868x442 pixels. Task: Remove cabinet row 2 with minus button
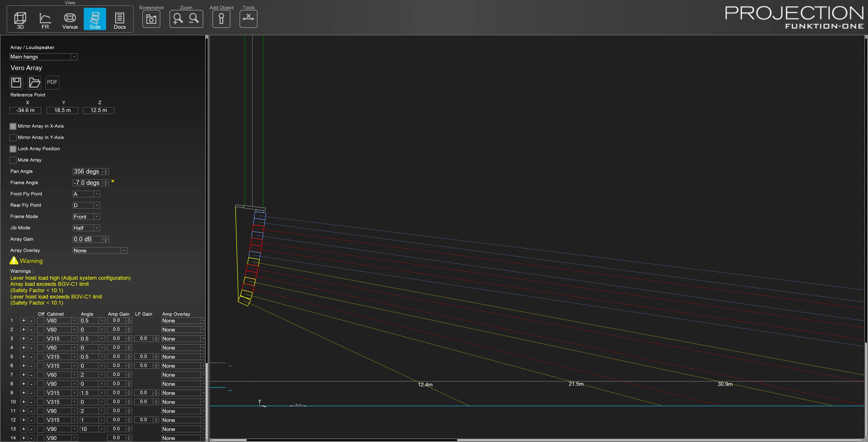click(31, 329)
